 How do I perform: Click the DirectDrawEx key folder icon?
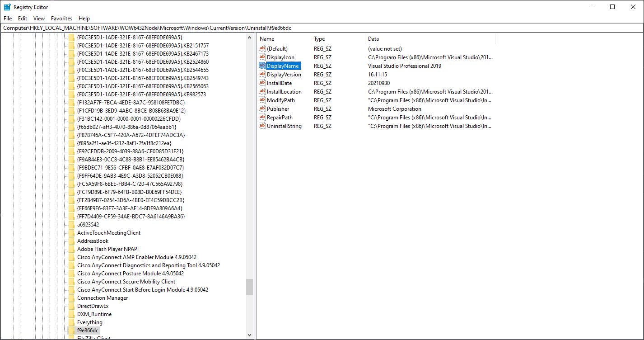pyautogui.click(x=71, y=306)
